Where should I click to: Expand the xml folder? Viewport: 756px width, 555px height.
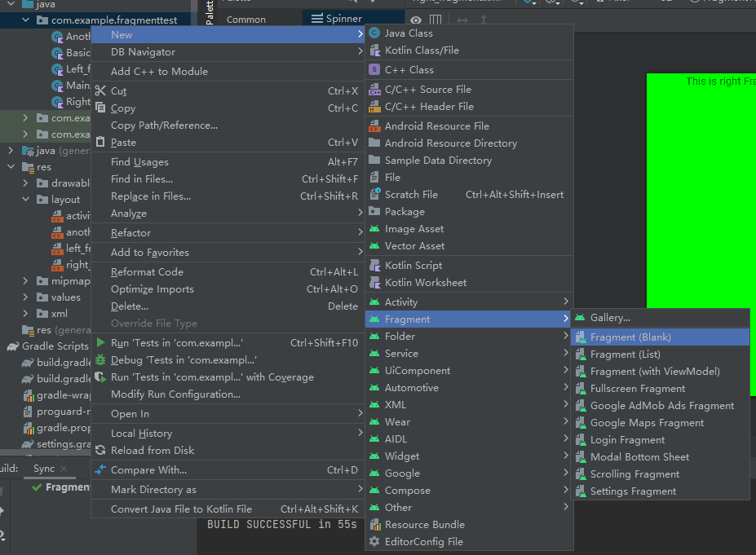coord(25,314)
